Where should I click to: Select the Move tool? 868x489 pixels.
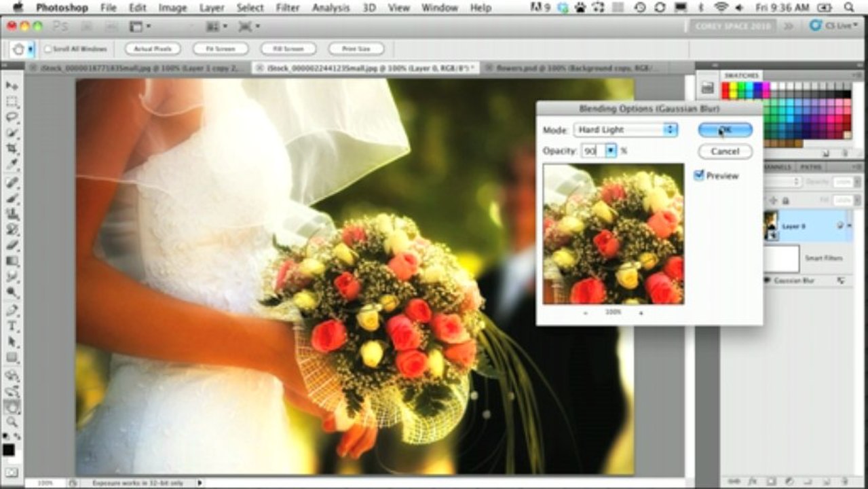pos(12,86)
